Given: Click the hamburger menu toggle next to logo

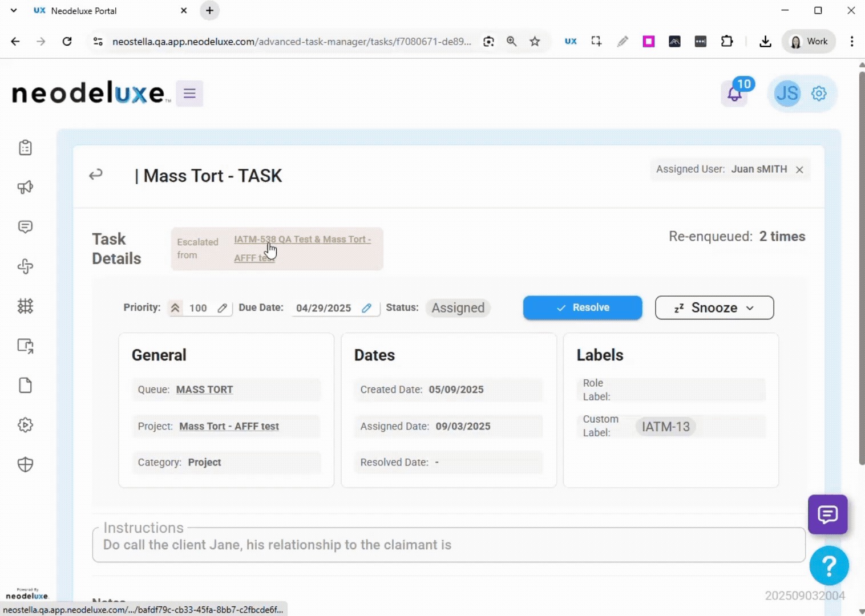Looking at the screenshot, I should click(x=189, y=94).
